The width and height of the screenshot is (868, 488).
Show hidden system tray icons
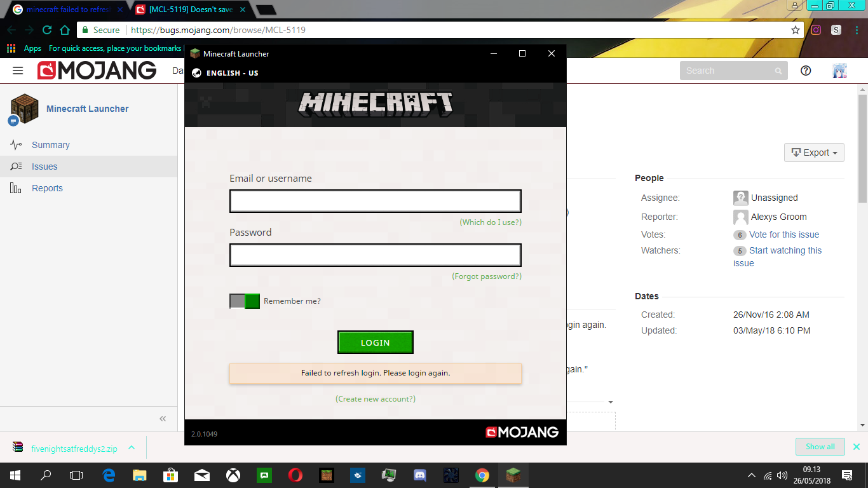coord(752,475)
